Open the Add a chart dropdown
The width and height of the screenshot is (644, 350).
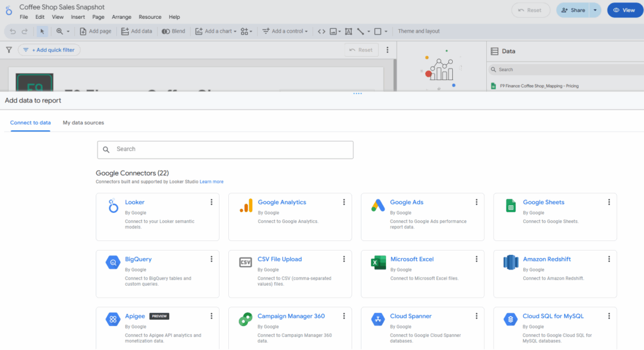click(216, 31)
